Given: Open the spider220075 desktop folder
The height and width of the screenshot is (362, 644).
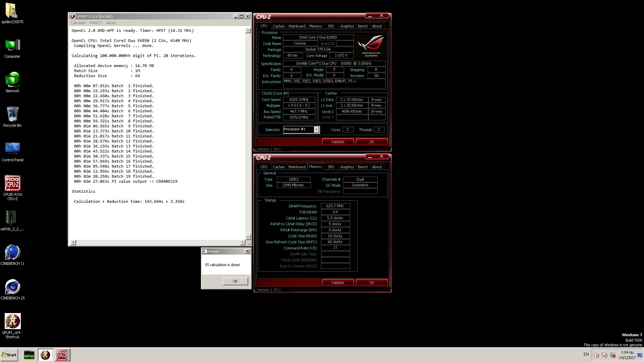Looking at the screenshot, I should (x=12, y=13).
